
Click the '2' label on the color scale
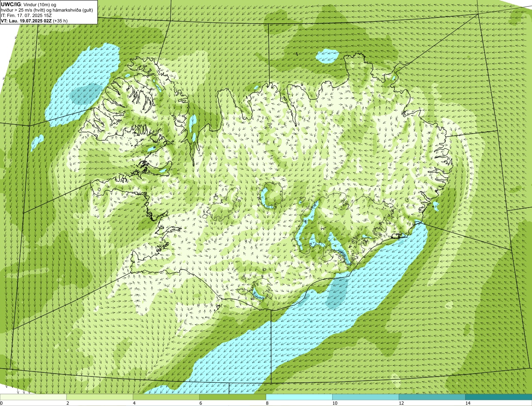click(x=67, y=403)
